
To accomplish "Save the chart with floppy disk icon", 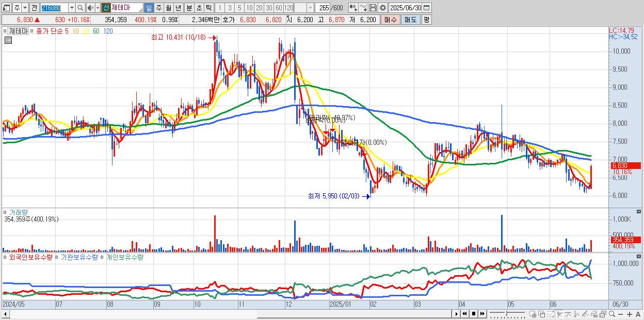I will (x=373, y=8).
